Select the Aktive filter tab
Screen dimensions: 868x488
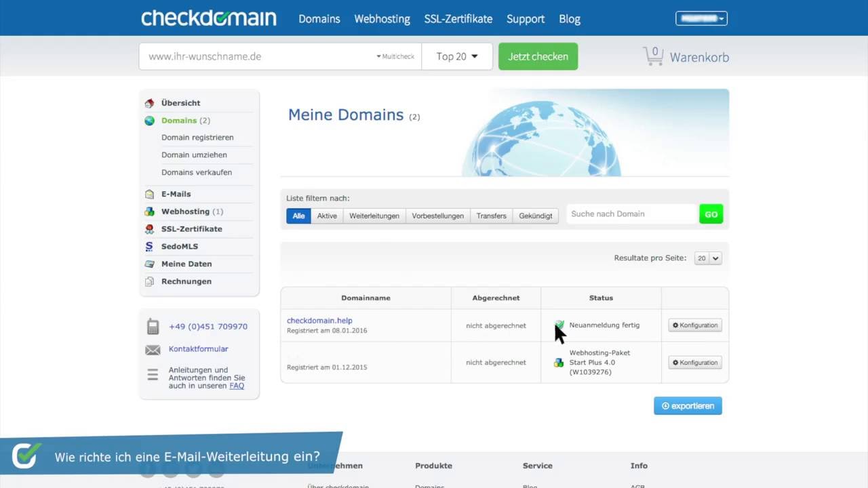pos(327,216)
